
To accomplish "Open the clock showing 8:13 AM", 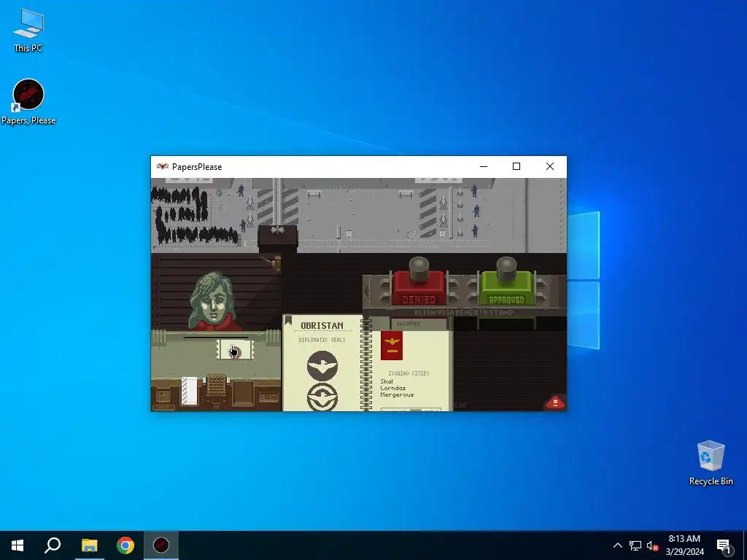I will pos(684,545).
